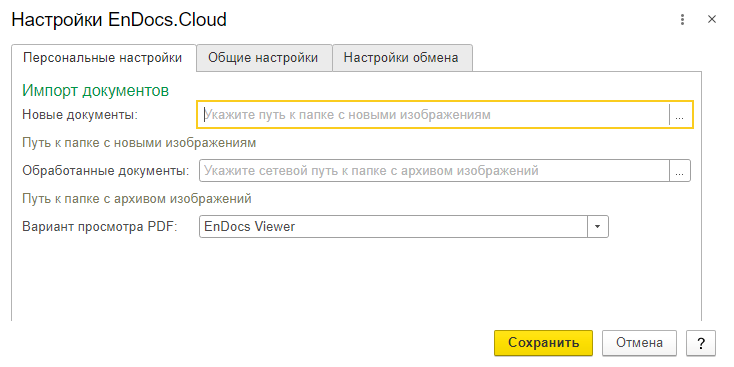
Task: Browse folder for Обработанные документы
Action: tap(680, 171)
